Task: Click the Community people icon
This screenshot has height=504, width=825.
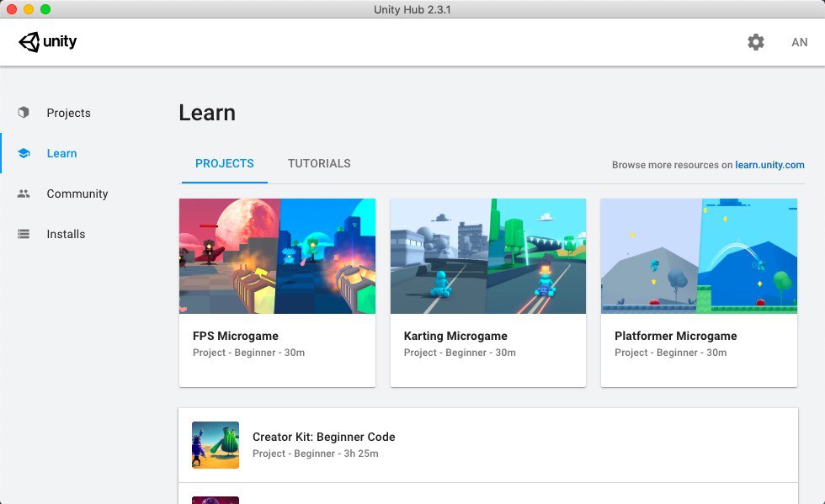Action: click(x=24, y=194)
